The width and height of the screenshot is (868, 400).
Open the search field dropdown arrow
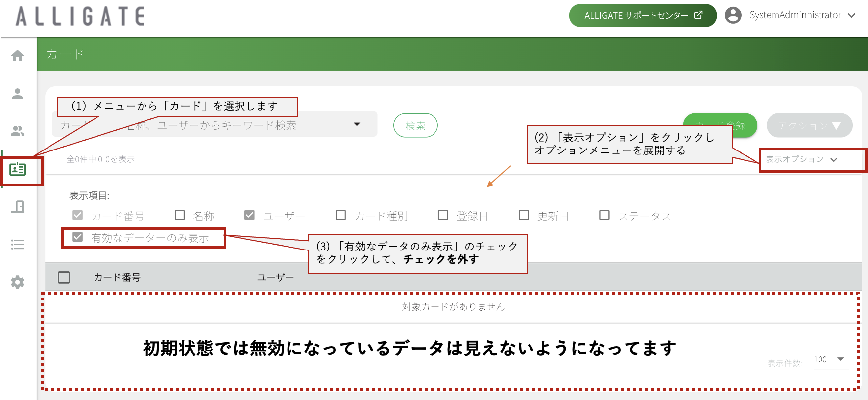pyautogui.click(x=357, y=124)
